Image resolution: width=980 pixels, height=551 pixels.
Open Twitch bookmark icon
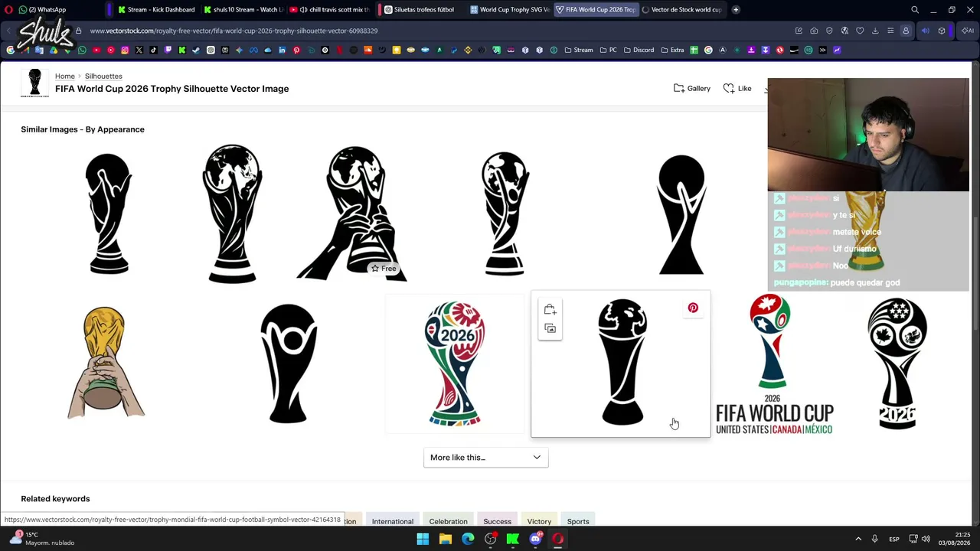(x=168, y=51)
